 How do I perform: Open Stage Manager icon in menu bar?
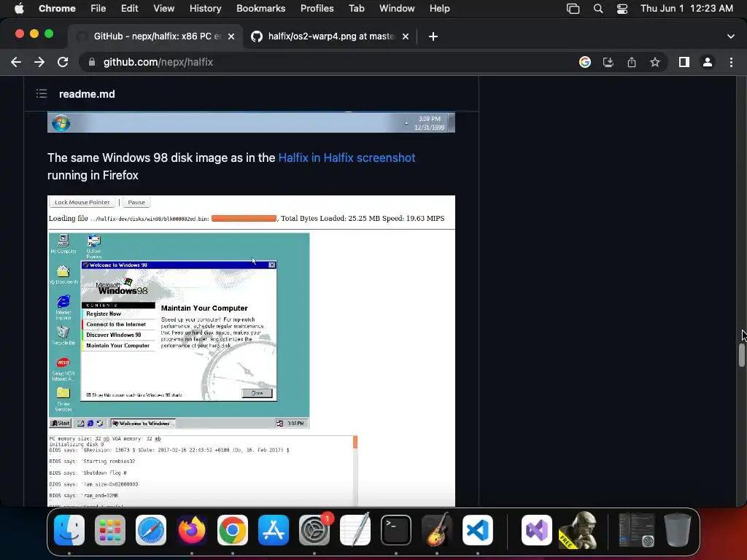coord(573,9)
